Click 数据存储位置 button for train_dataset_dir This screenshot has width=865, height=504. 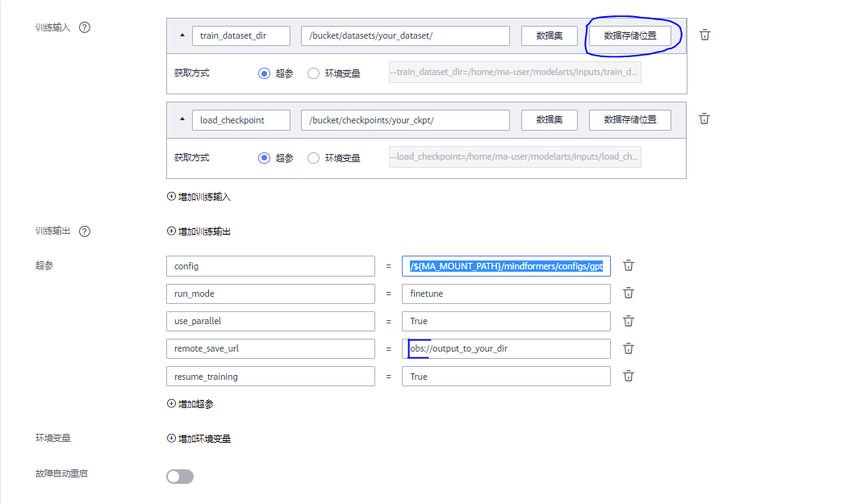tap(630, 35)
